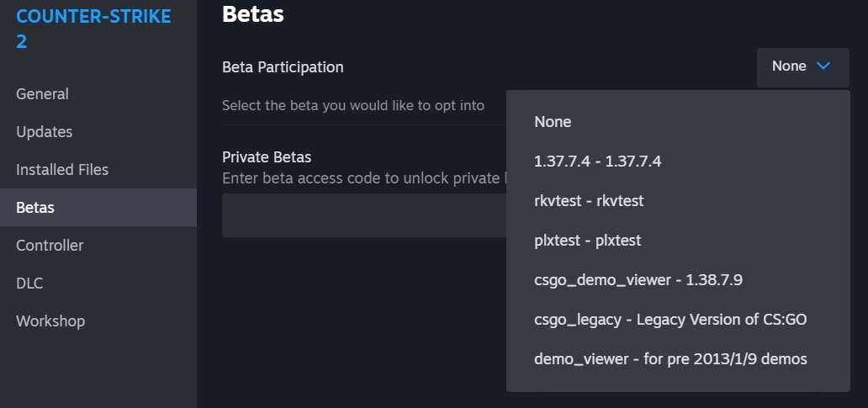Screen dimensions: 868x408
Task: Click the Beta Participation label
Action: [283, 67]
